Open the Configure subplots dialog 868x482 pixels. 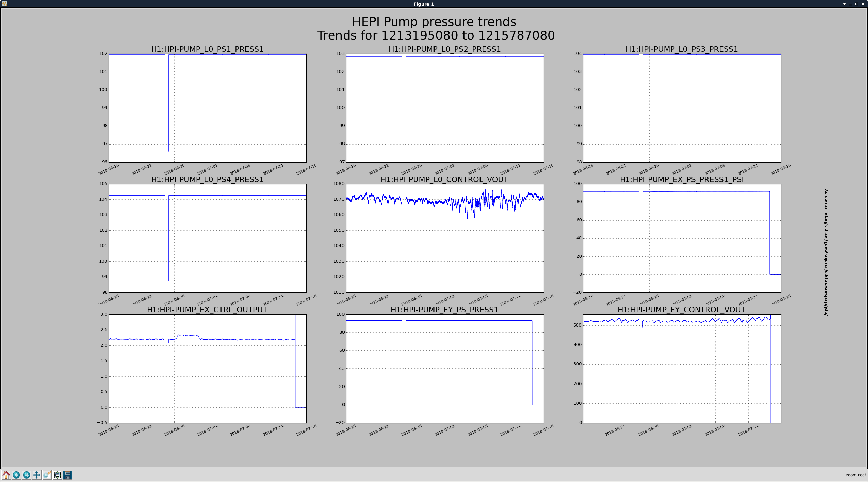click(57, 475)
